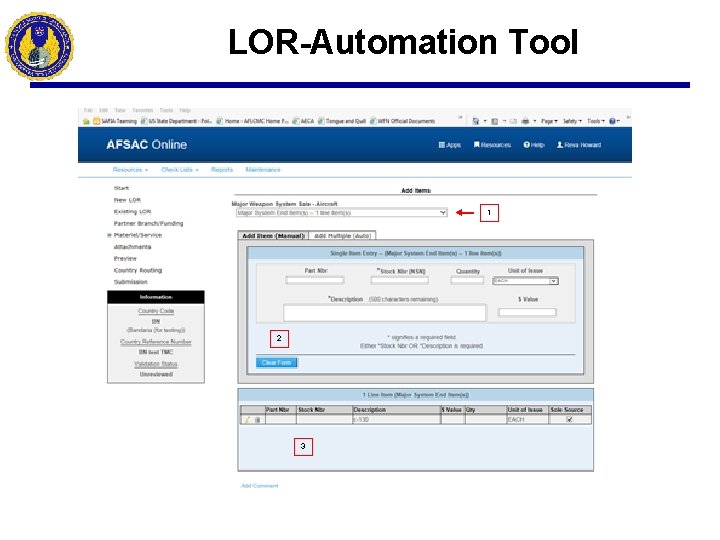Open the Tongue and Quill favorites bookmark
This screenshot has height=540, width=720.
click(342, 121)
